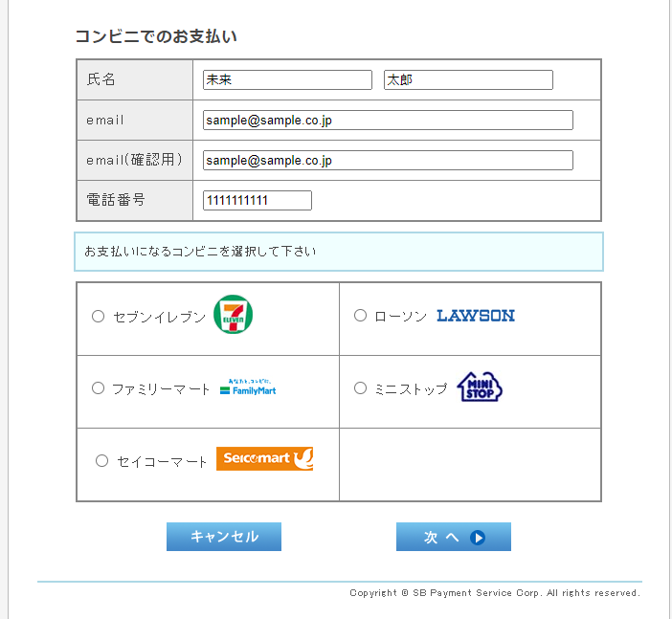Screen dimensions: 672x619
Task: Select セブンイレブン radio button
Action: coord(98,316)
